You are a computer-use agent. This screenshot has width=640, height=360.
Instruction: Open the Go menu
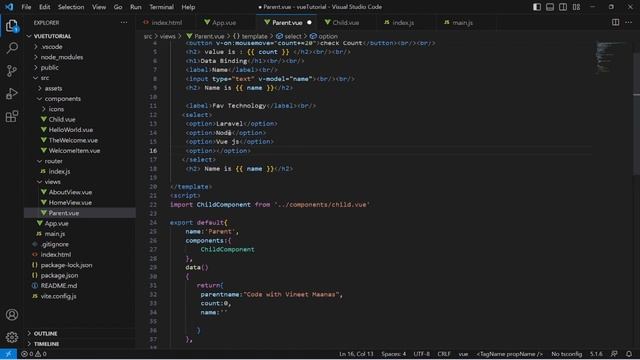(118, 7)
